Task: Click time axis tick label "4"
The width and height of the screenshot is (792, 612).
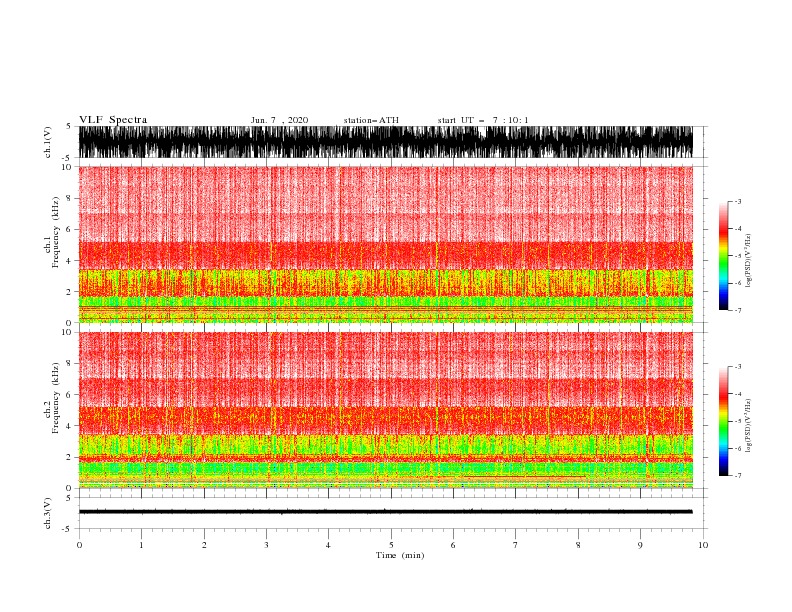Action: (x=328, y=545)
